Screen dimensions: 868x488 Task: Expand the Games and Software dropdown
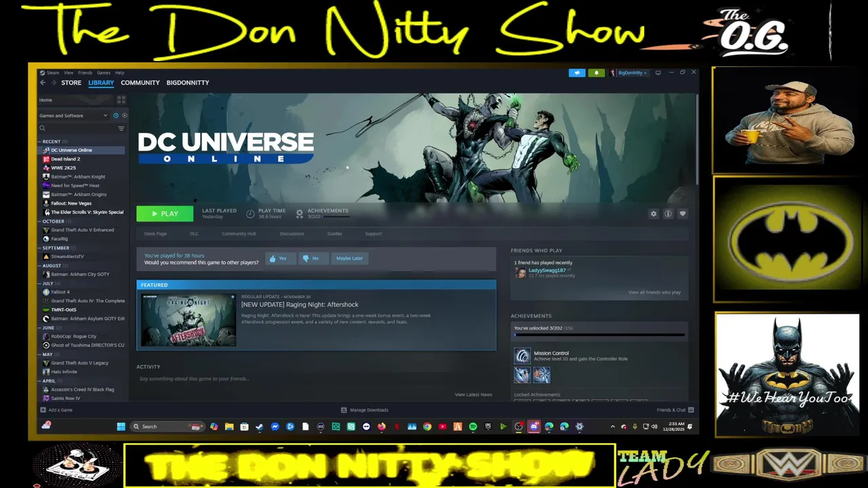pyautogui.click(x=73, y=115)
